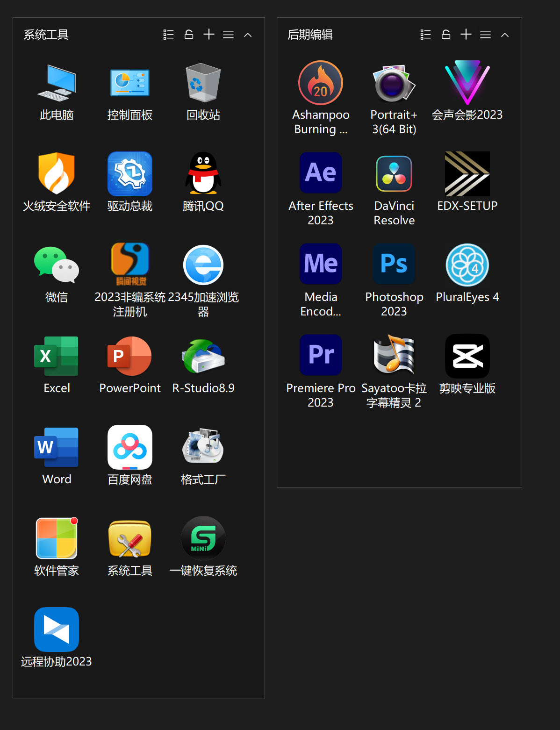Open 腾讯QQ penguin icon
The width and height of the screenshot is (560, 730).
click(203, 173)
